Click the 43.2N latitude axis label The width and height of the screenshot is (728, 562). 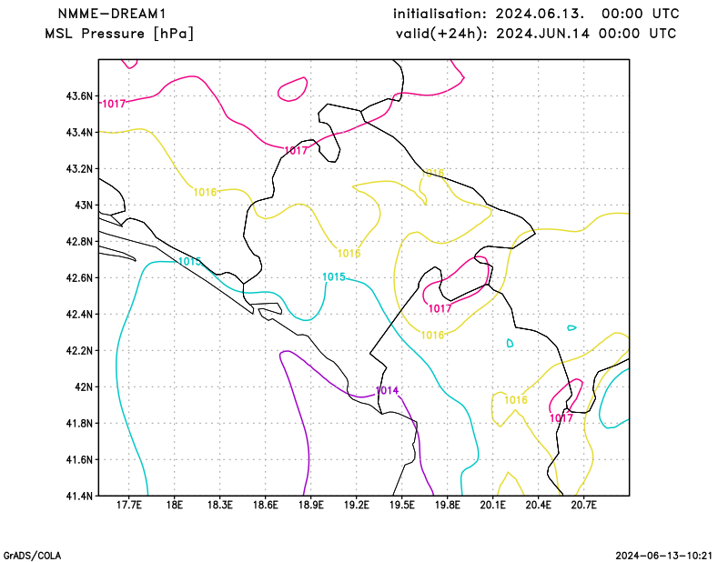point(79,168)
